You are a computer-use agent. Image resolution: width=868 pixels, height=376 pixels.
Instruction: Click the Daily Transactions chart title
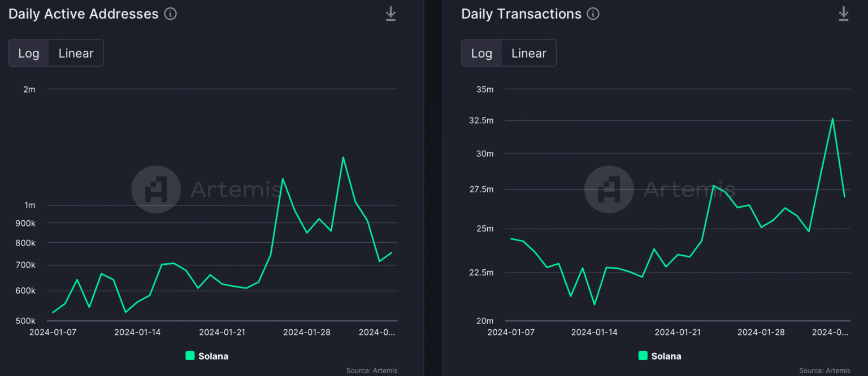coord(521,14)
